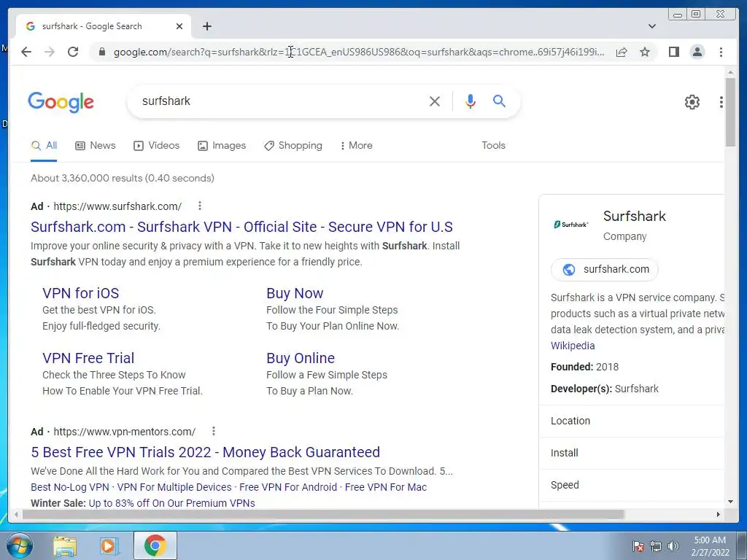Open Free VPN For Mac link
This screenshot has height=560, width=747.
(386, 487)
